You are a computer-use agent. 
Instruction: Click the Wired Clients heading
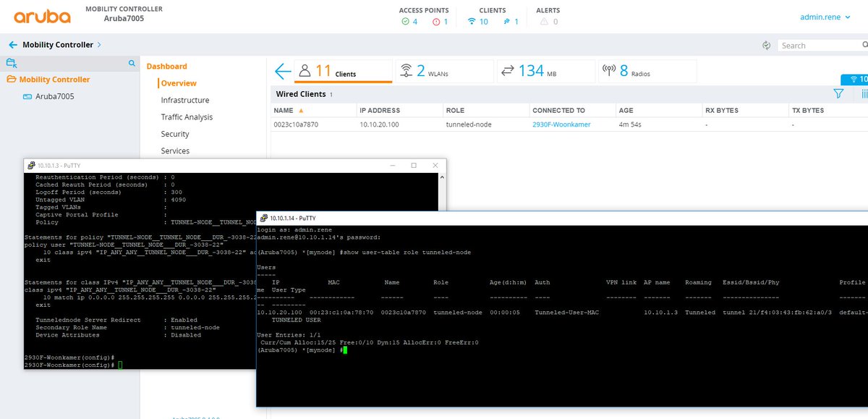(301, 94)
